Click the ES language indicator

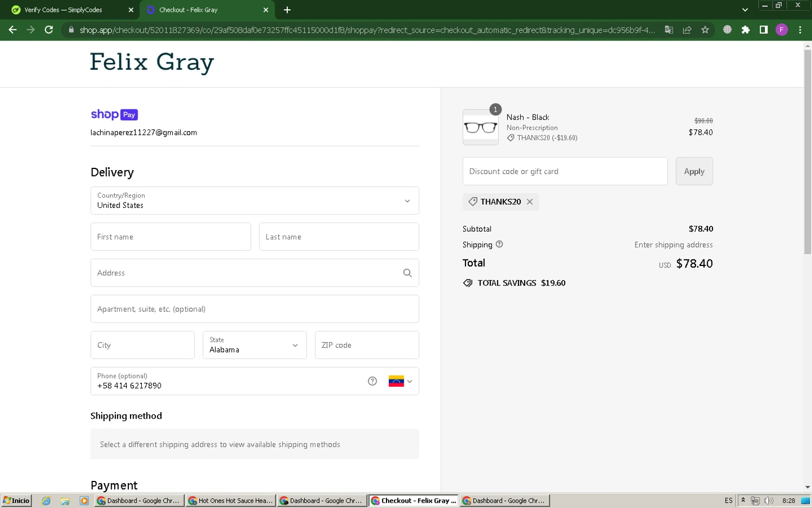(729, 500)
